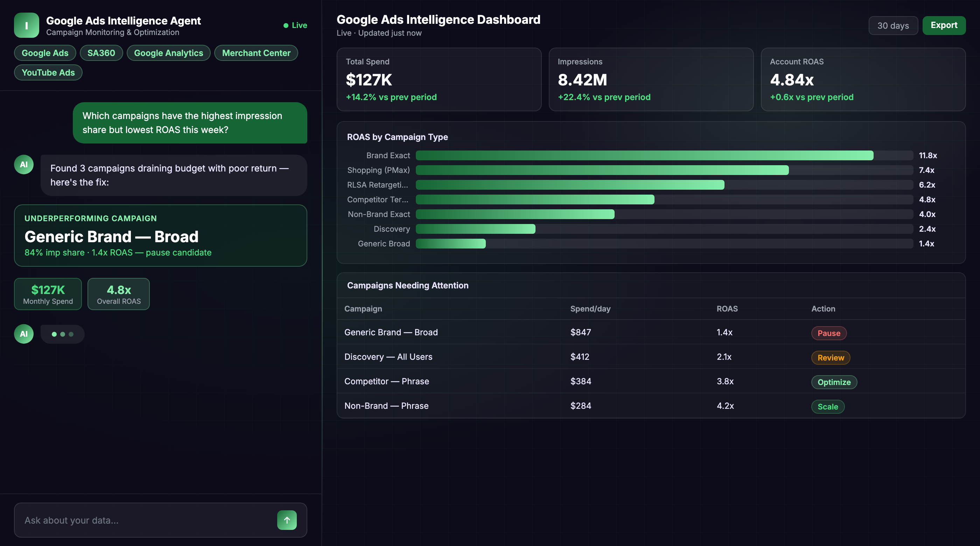
Task: Click the Non-Brand — Phrase table row name
Action: [386, 406]
